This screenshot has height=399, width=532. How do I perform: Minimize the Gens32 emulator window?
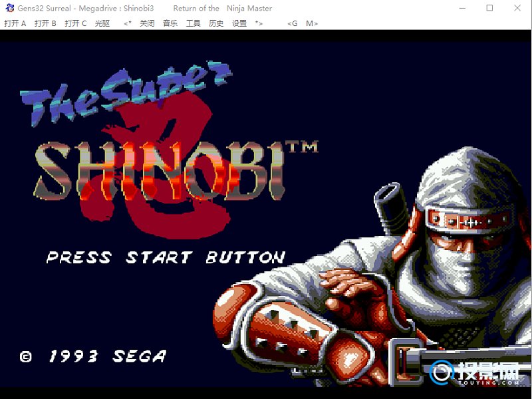(x=461, y=8)
